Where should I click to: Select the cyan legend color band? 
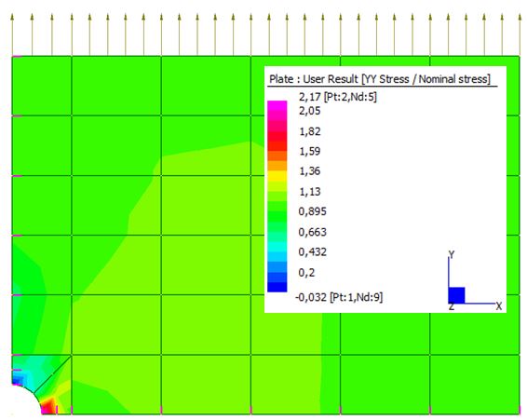tap(277, 247)
